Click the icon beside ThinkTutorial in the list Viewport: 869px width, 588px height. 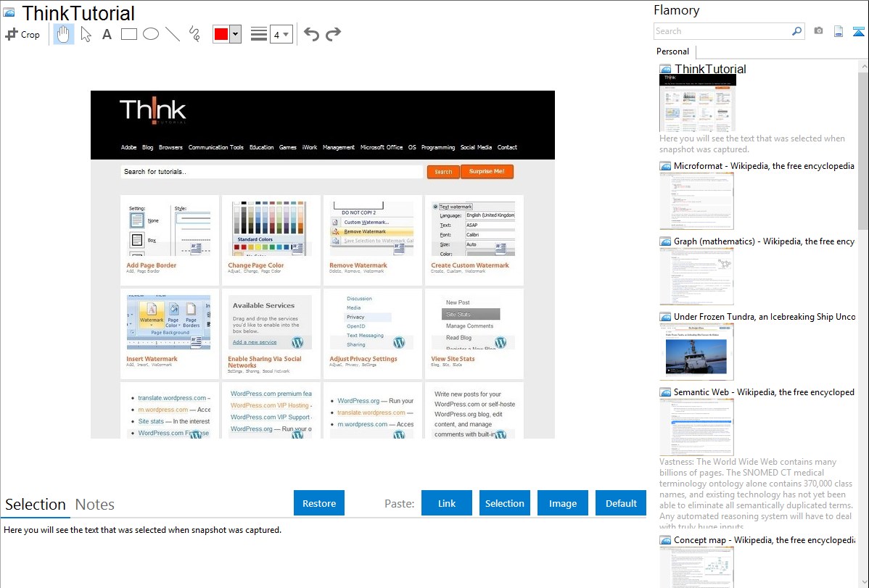click(665, 70)
